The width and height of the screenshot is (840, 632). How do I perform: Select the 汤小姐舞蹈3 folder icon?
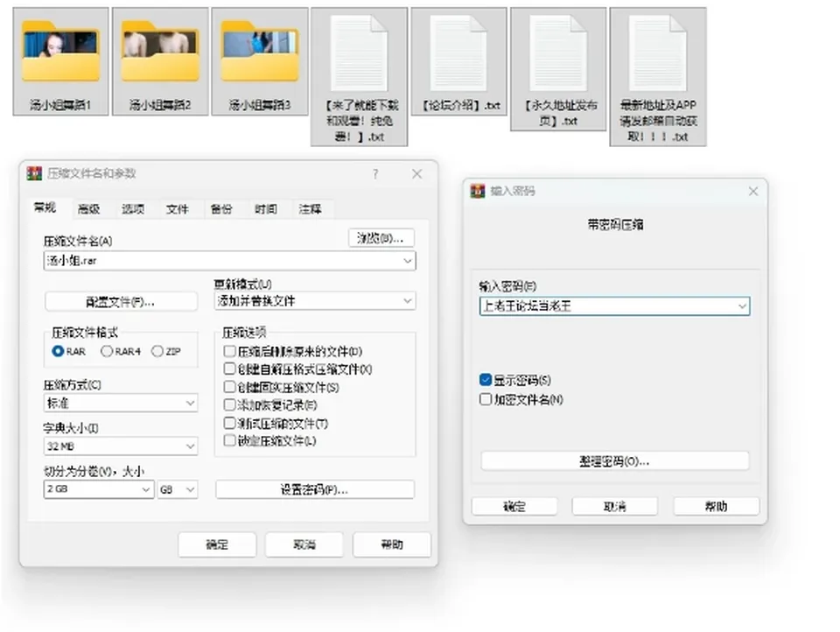click(x=260, y=52)
